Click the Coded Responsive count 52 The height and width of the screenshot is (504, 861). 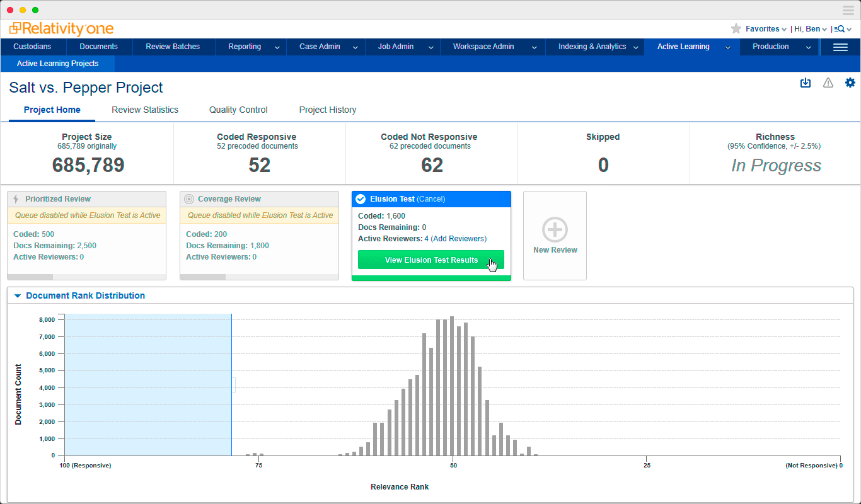259,165
